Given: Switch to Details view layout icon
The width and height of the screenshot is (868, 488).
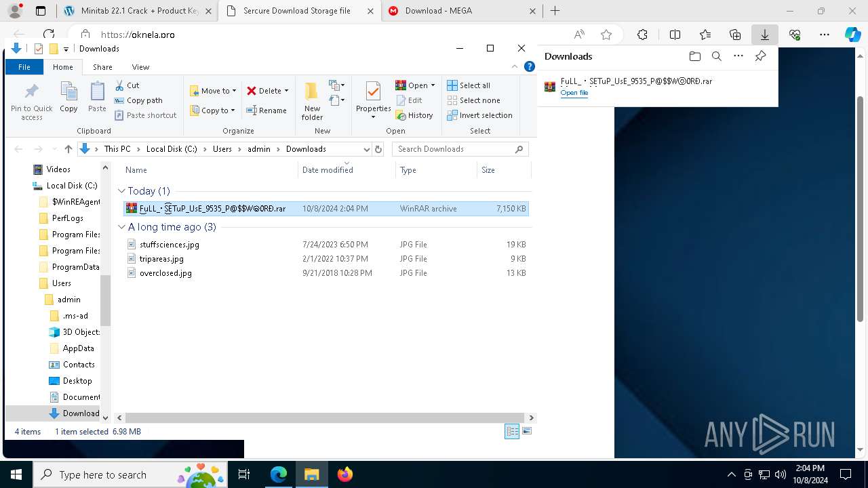Looking at the screenshot, I should 512,432.
